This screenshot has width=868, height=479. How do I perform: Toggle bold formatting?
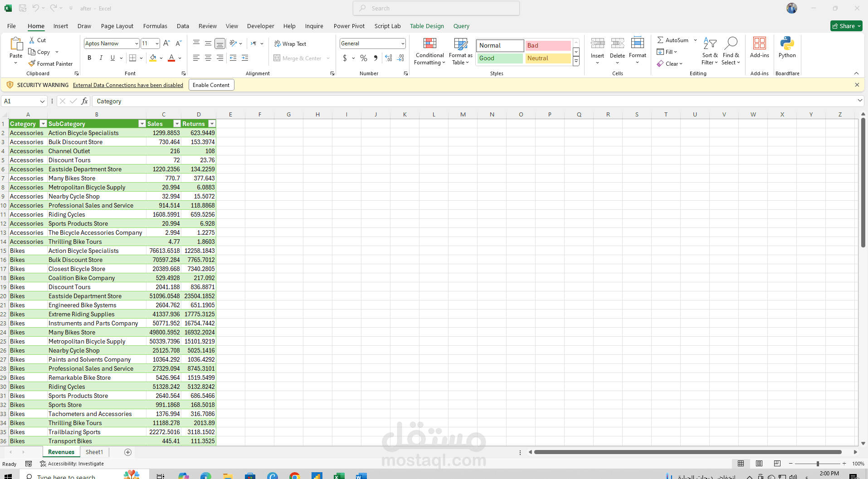pos(89,58)
